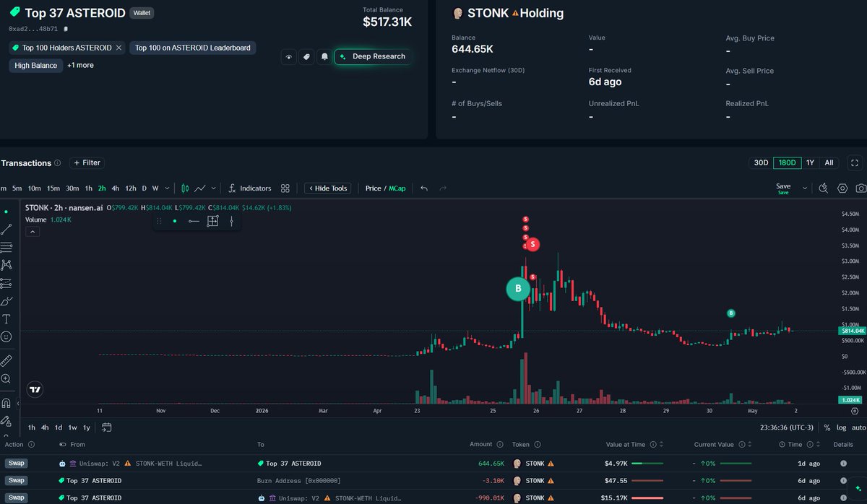This screenshot has height=504, width=867.
Task: Open chart settings hexagon icon
Action: pos(842,188)
